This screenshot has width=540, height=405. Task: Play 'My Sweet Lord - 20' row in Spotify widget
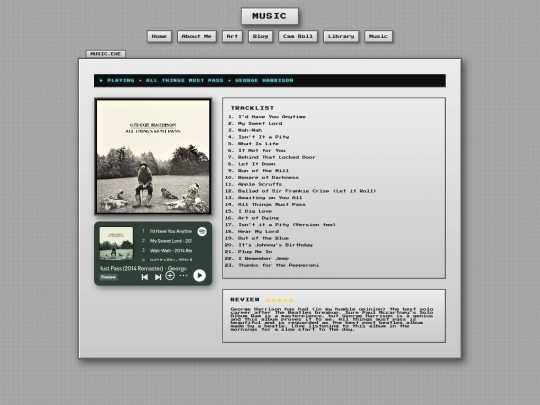[x=167, y=241]
